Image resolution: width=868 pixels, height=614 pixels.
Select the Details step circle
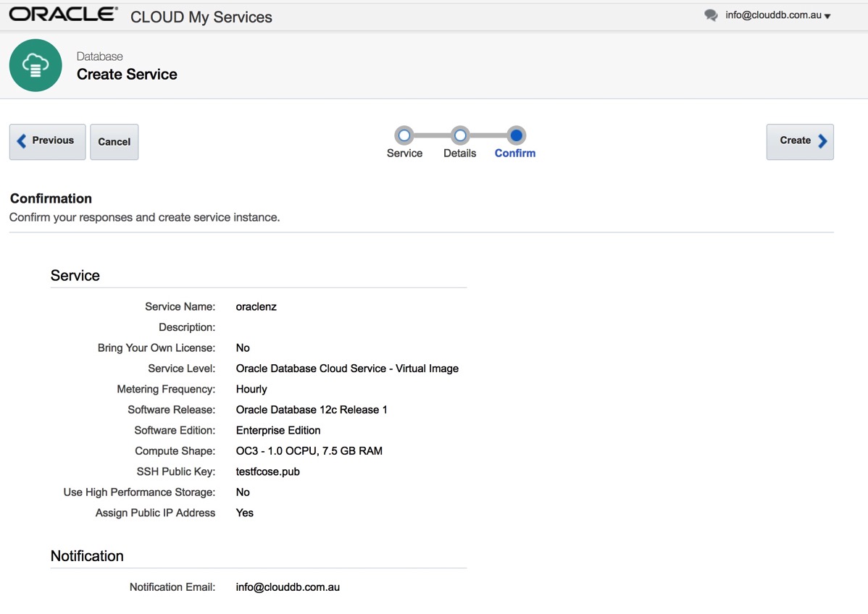click(x=459, y=135)
